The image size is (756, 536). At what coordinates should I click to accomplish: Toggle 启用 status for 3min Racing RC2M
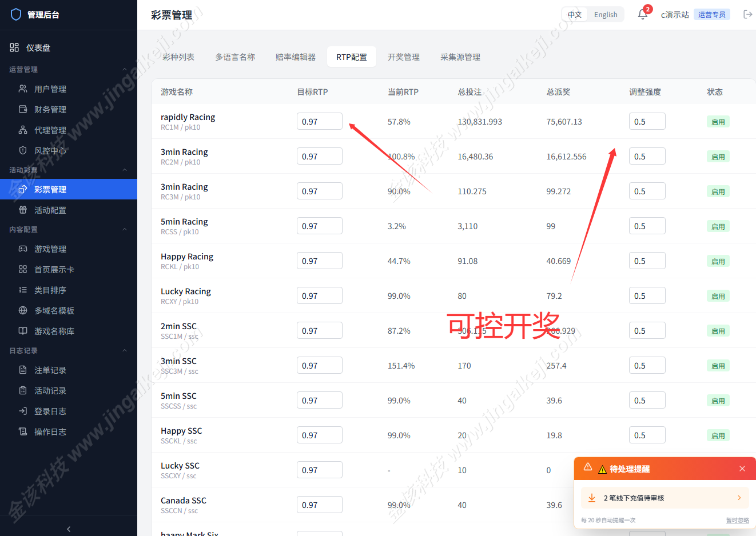pos(718,157)
